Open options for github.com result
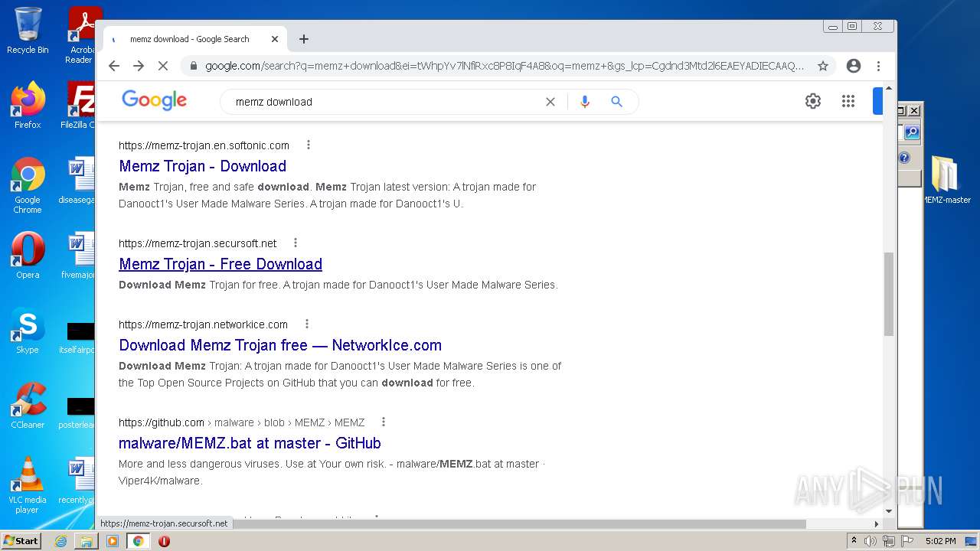Viewport: 980px width, 551px height. [384, 422]
